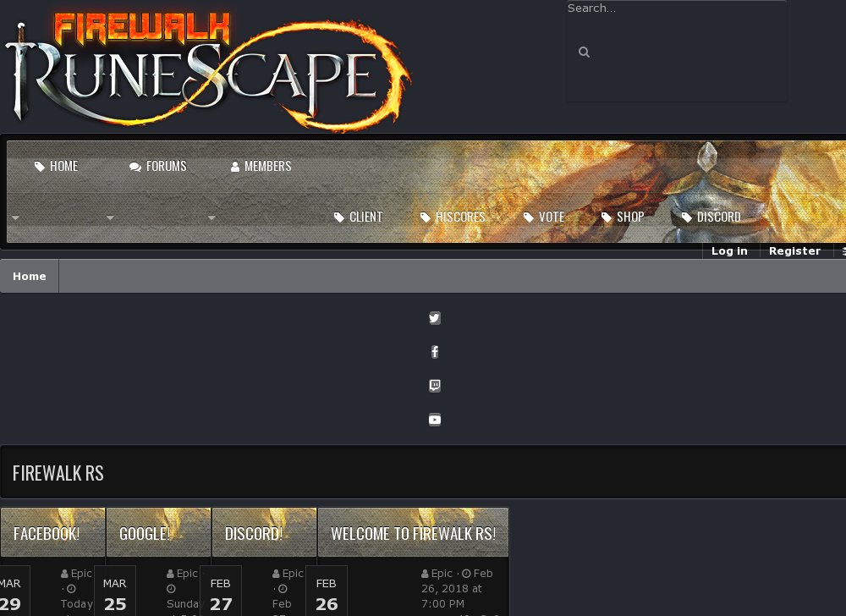Open the Facebook social icon
This screenshot has height=616, width=846.
pyautogui.click(x=435, y=352)
